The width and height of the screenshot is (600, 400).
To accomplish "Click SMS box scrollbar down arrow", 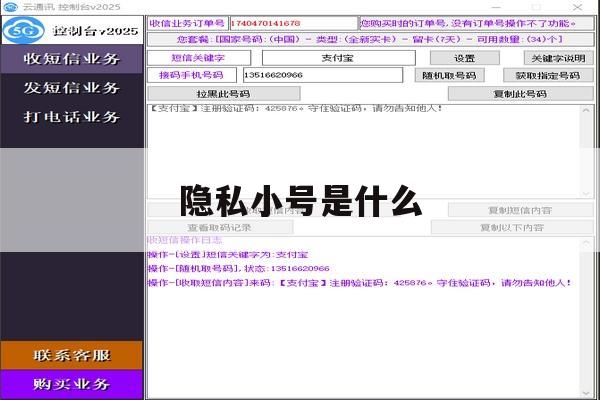I will coord(586,194).
